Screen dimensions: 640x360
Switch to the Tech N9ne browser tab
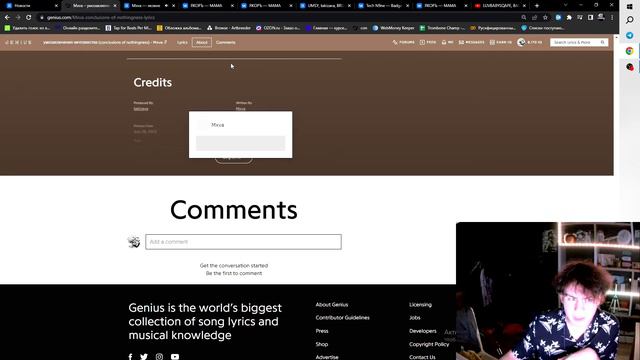(x=384, y=6)
